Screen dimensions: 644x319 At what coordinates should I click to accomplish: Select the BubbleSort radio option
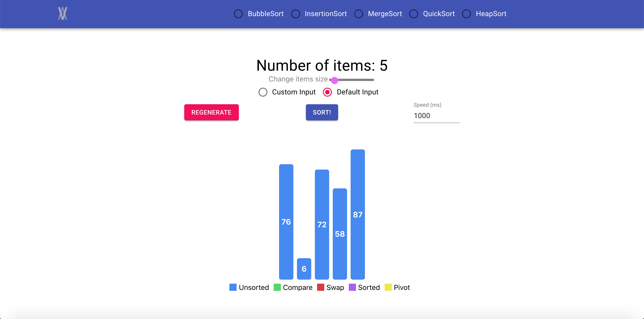pyautogui.click(x=238, y=14)
